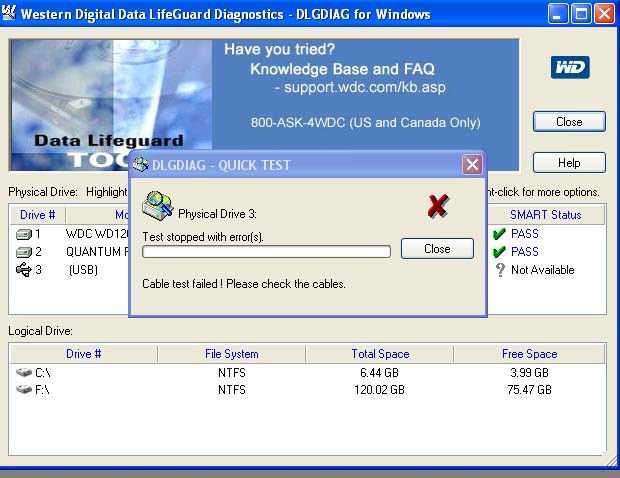Viewport: 620px width, 478px height.
Task: Click the magnifier drive icon beside Physical Drive 3
Action: pos(158,206)
